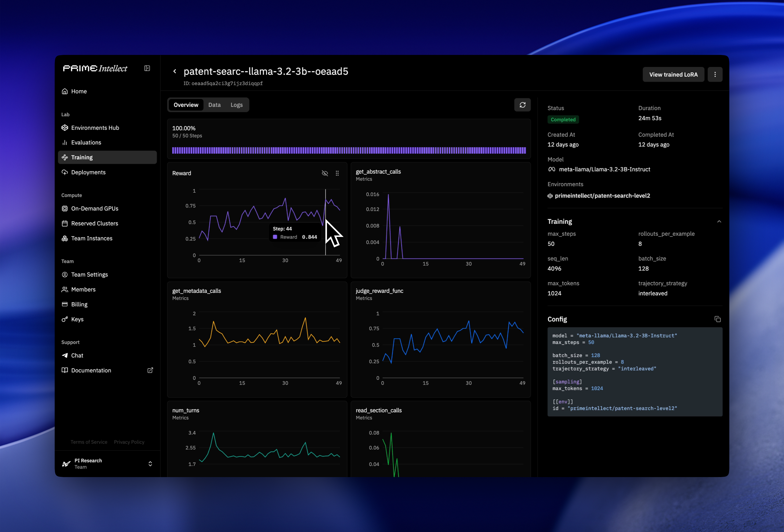Toggle the Reward card drag handle grid
784x532 pixels.
[x=337, y=173]
